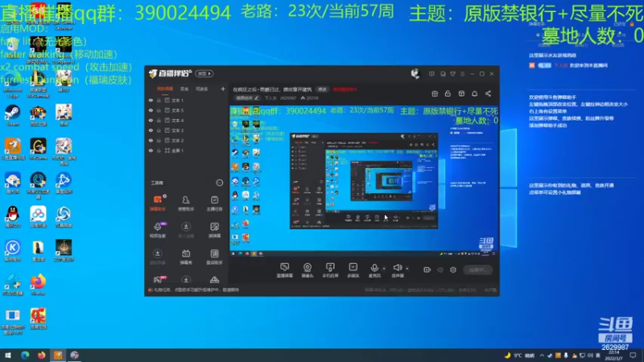Image resolution: width=644 pixels, height=362 pixels.
Task: Toggle the lock on the 全屏 1 layer
Action: point(159,150)
